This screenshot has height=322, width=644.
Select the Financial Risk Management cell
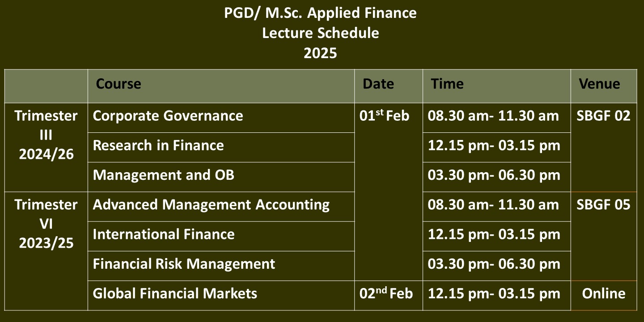pos(221,265)
